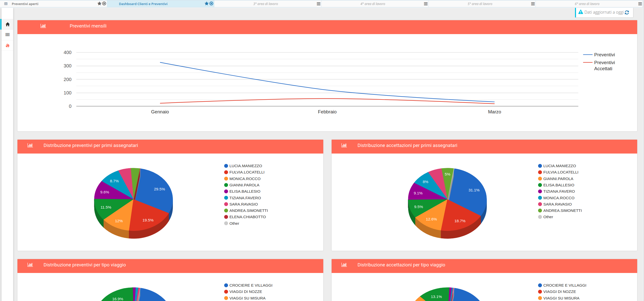Click FULVIA.LOCATELLI in the preventivi pie legend
This screenshot has height=301, width=644.
pyautogui.click(x=244, y=172)
